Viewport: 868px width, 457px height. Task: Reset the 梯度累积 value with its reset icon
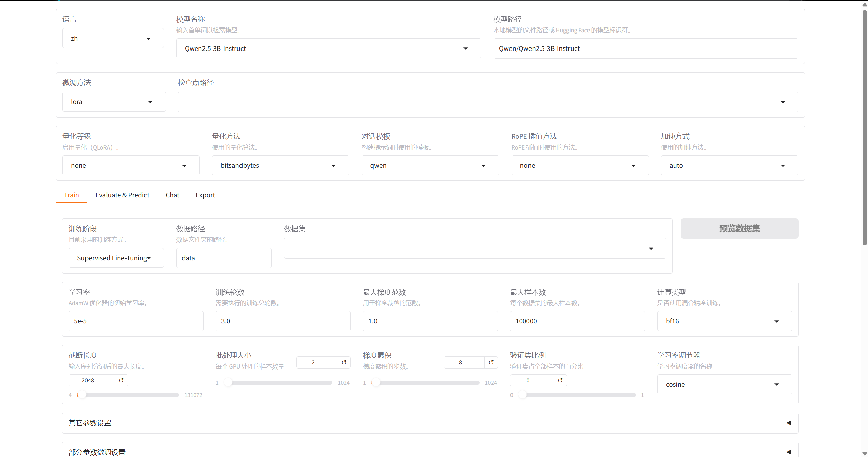(491, 362)
